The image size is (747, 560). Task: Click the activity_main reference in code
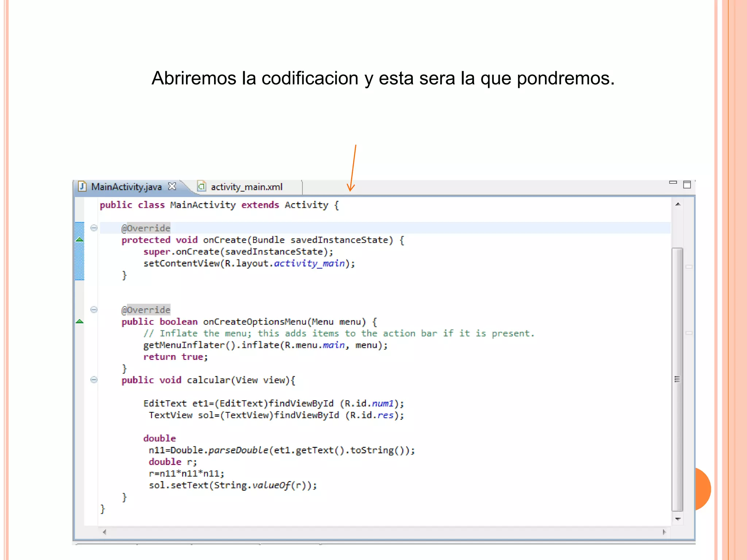309,263
